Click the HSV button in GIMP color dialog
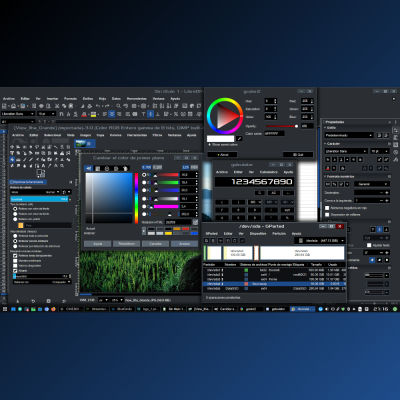The height and width of the screenshot is (400, 400). click(x=194, y=167)
